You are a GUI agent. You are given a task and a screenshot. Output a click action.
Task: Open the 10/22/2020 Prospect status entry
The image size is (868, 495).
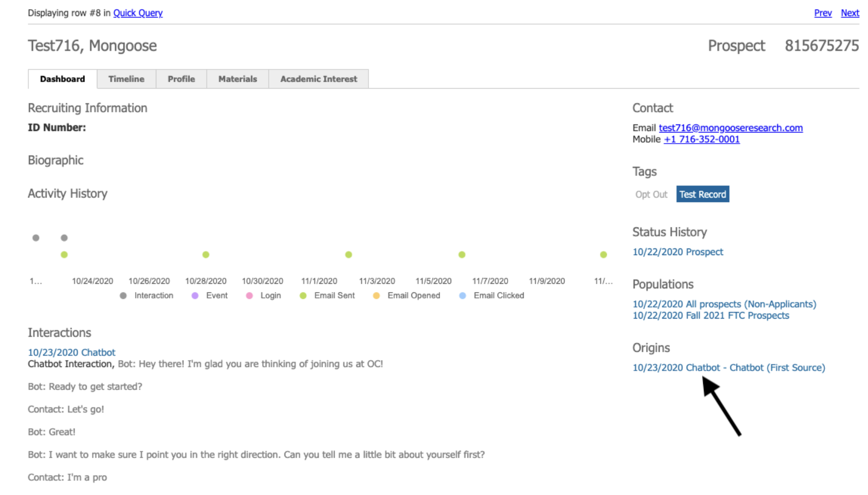click(677, 252)
